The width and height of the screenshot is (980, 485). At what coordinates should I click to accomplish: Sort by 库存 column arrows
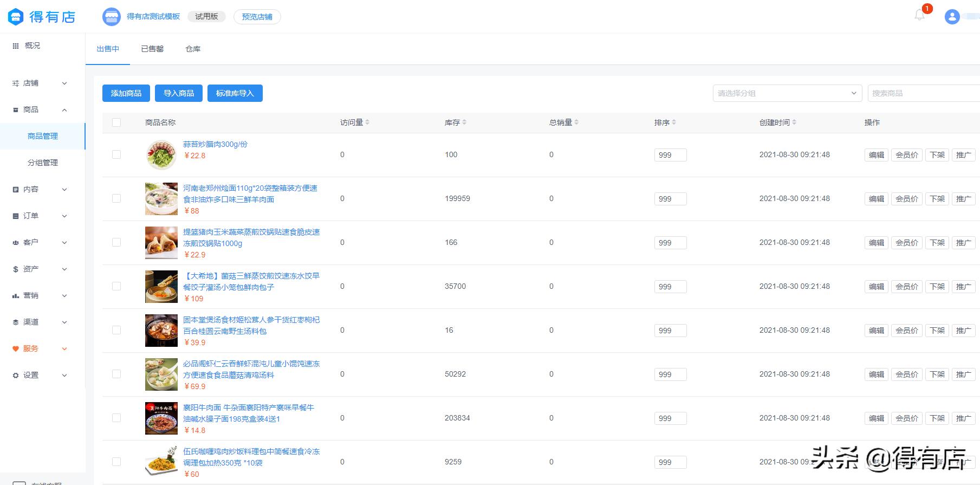(464, 122)
